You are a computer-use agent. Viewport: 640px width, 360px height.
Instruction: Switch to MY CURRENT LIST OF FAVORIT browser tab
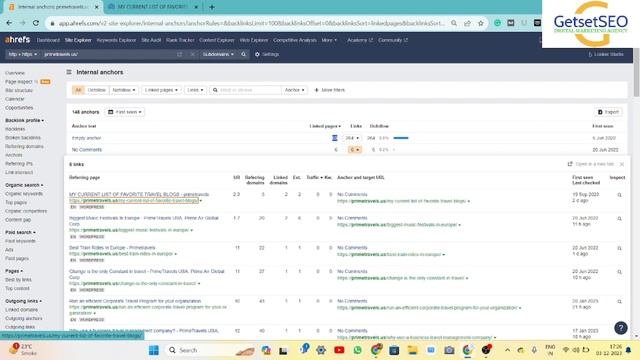[x=152, y=7]
